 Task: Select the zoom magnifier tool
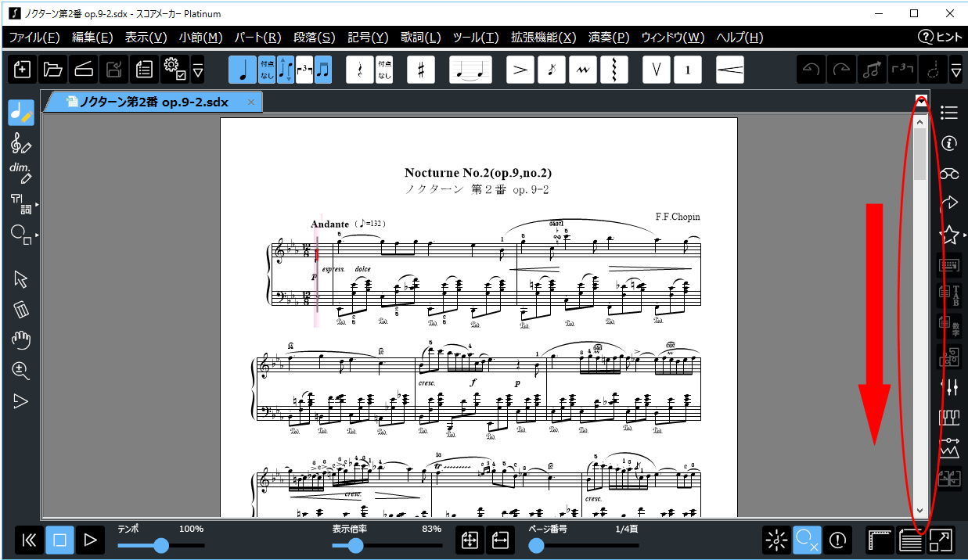tap(21, 371)
